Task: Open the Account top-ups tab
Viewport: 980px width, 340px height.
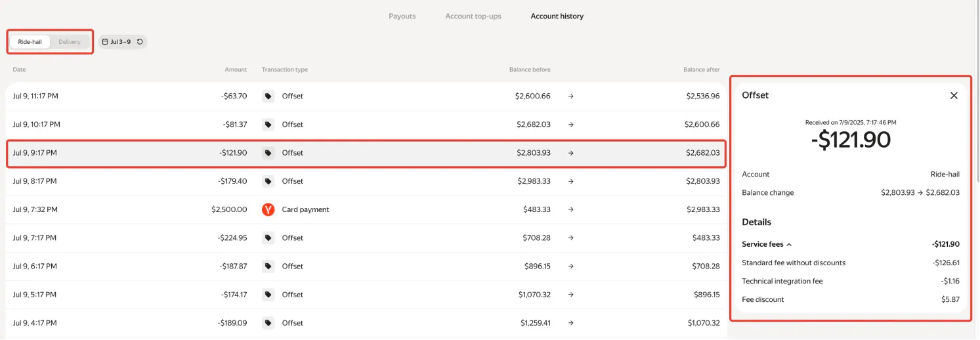Action: [x=473, y=16]
